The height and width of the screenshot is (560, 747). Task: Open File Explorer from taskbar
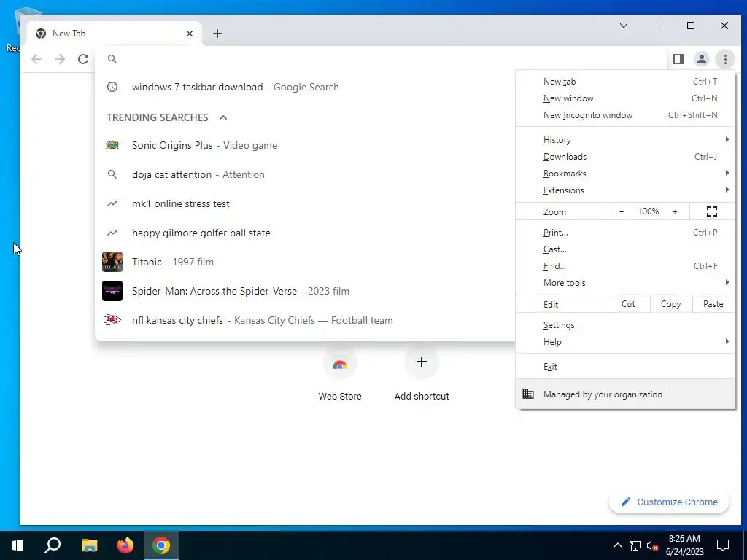click(89, 545)
